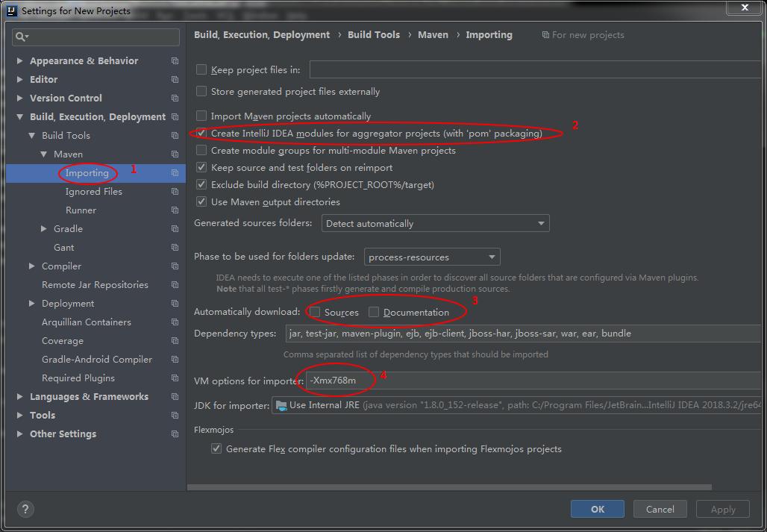Click icon beside Arquillian Containers row
Image resolution: width=767 pixels, height=532 pixels.
tap(175, 322)
